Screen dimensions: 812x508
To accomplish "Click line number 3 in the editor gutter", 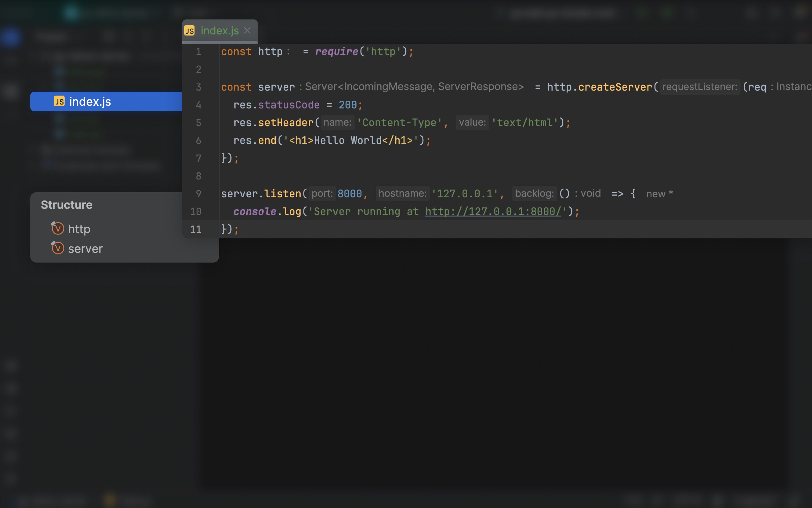I will tap(198, 87).
